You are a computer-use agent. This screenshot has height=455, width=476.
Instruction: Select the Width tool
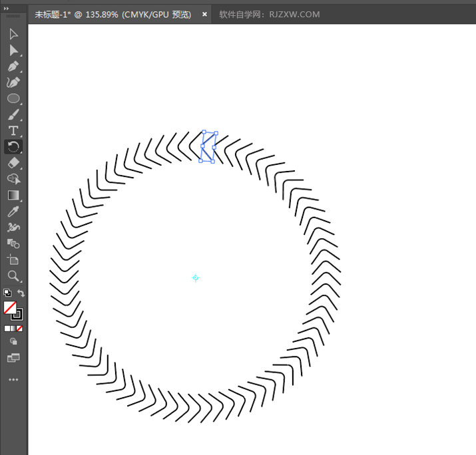pyautogui.click(x=13, y=227)
